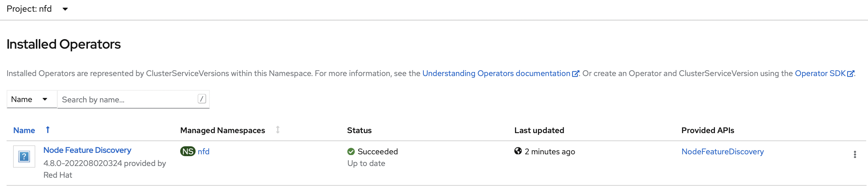
Task: Click external link icon after Operators documentation
Action: pyautogui.click(x=575, y=73)
